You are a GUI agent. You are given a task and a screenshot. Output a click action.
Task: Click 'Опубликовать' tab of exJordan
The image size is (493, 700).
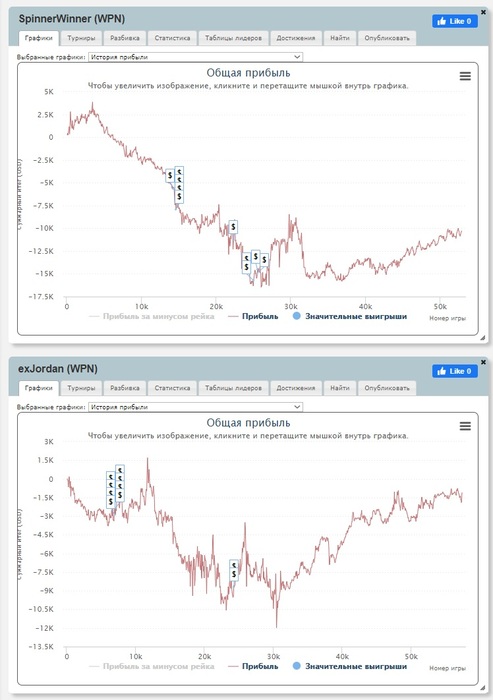tap(387, 388)
